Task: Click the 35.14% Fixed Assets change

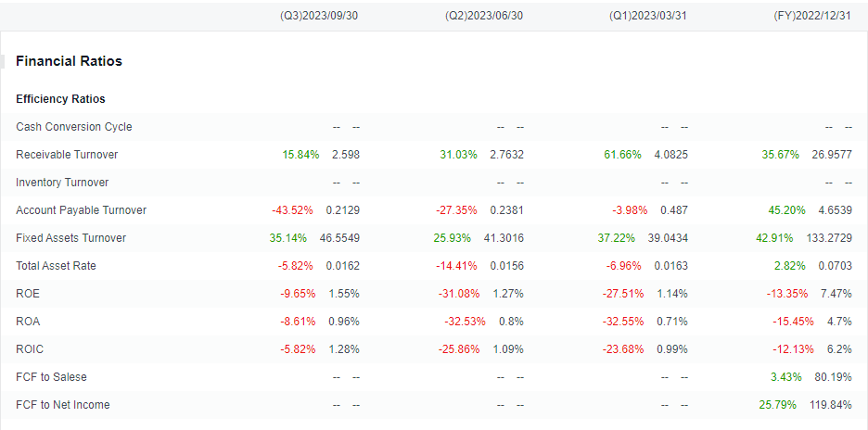Action: [x=287, y=238]
